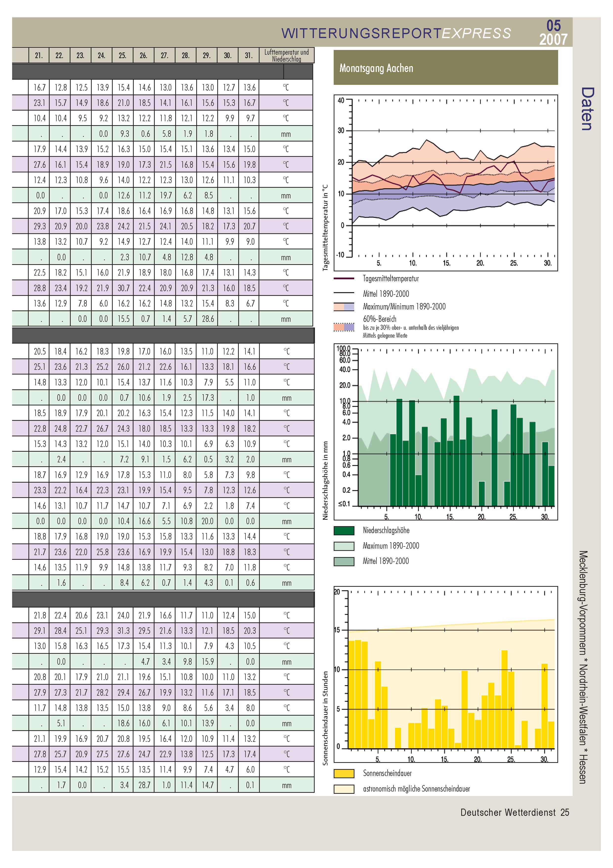Click the light green Maximum 1890-2000 swatch

(x=344, y=546)
